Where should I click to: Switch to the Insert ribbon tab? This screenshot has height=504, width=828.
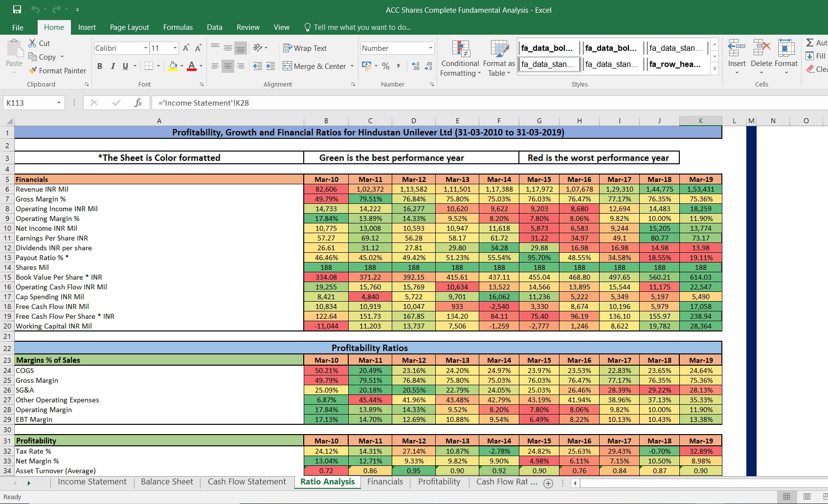point(87,27)
